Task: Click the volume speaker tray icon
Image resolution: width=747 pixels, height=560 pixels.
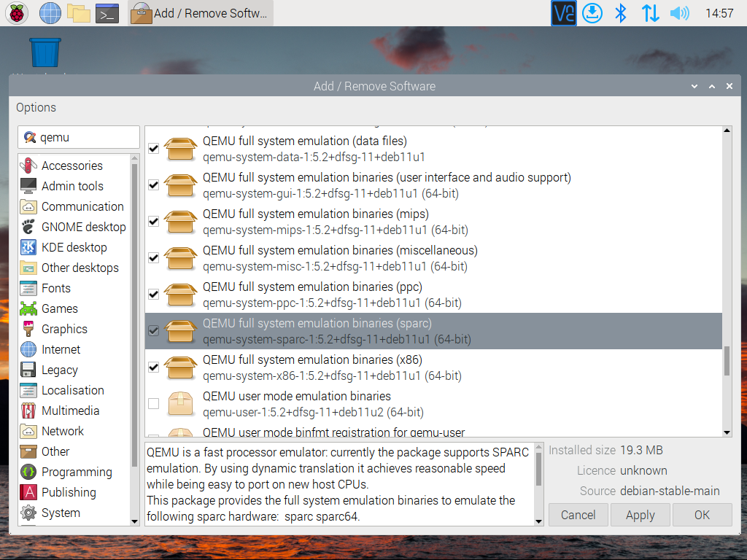Action: click(679, 13)
